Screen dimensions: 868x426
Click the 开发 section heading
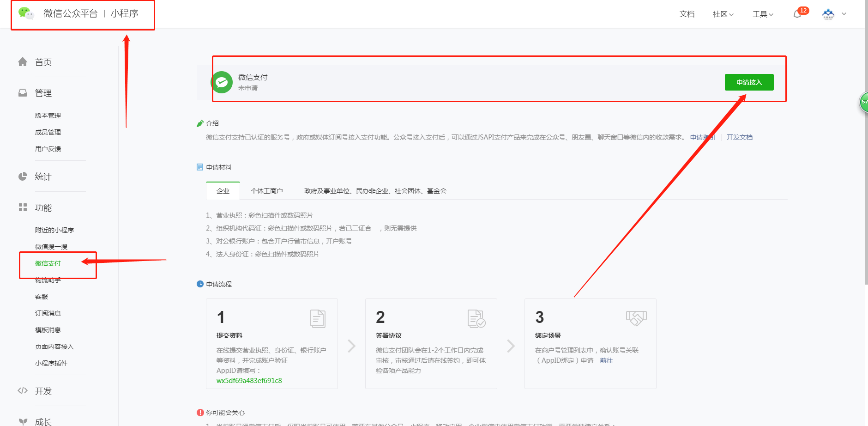tap(43, 391)
